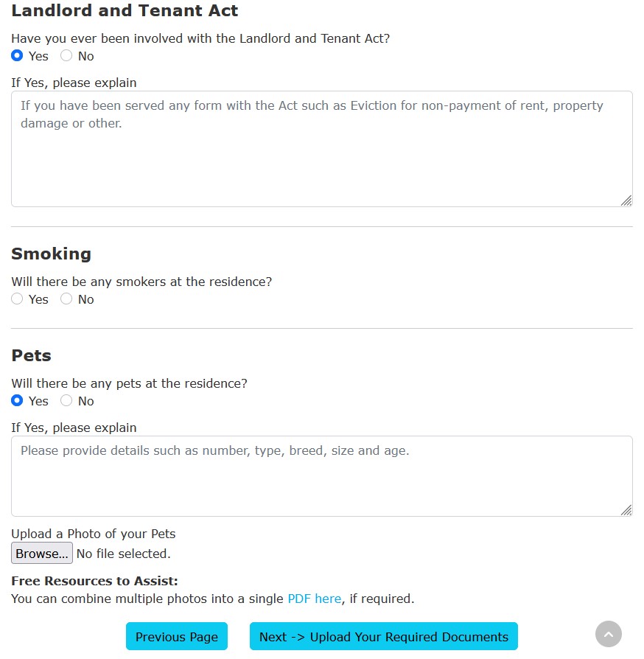Go back with the Previous Page button
This screenshot has height=659, width=644.
(x=177, y=637)
